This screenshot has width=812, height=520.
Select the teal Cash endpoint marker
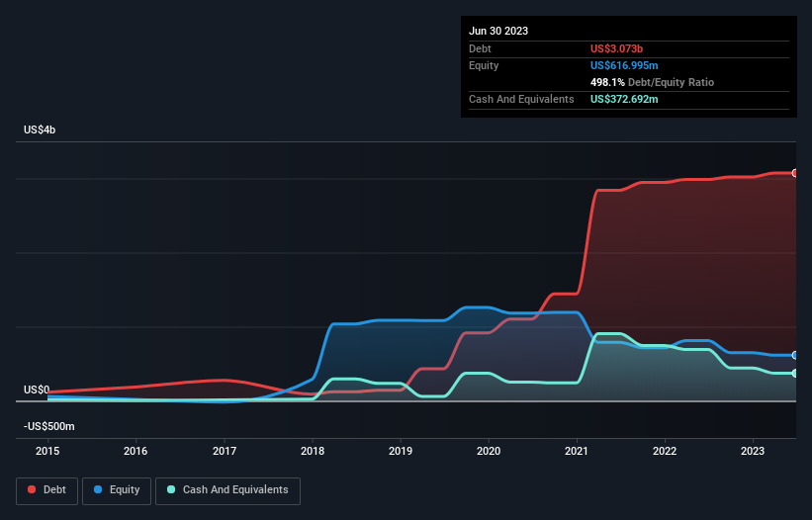[795, 374]
